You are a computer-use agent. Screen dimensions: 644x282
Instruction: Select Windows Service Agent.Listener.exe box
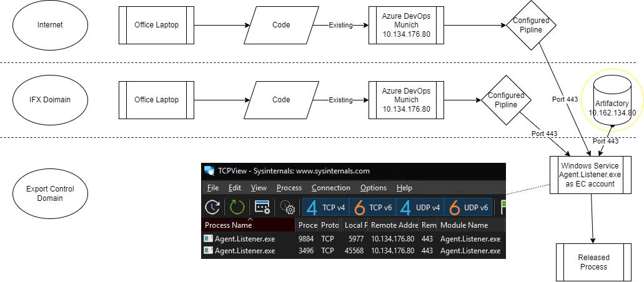pos(590,175)
